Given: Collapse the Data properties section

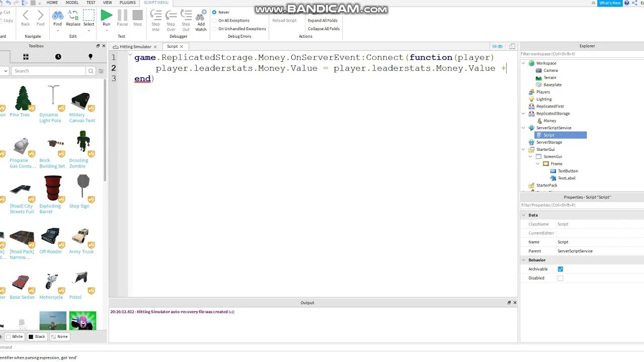Looking at the screenshot, I should (524, 215).
